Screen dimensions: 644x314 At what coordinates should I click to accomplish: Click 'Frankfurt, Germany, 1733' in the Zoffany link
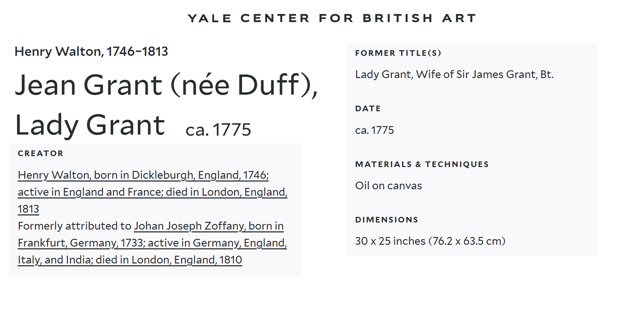click(x=81, y=243)
